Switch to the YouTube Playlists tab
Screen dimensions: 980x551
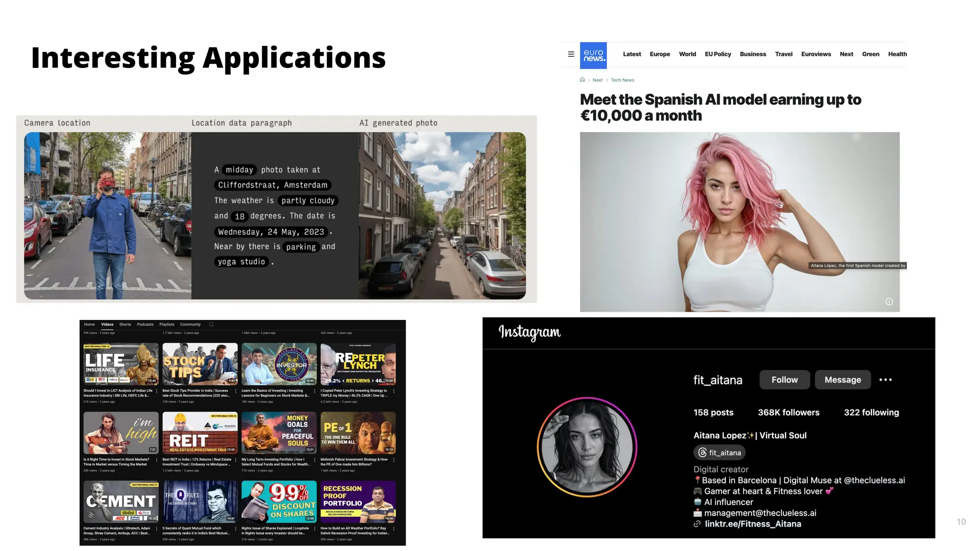point(167,324)
